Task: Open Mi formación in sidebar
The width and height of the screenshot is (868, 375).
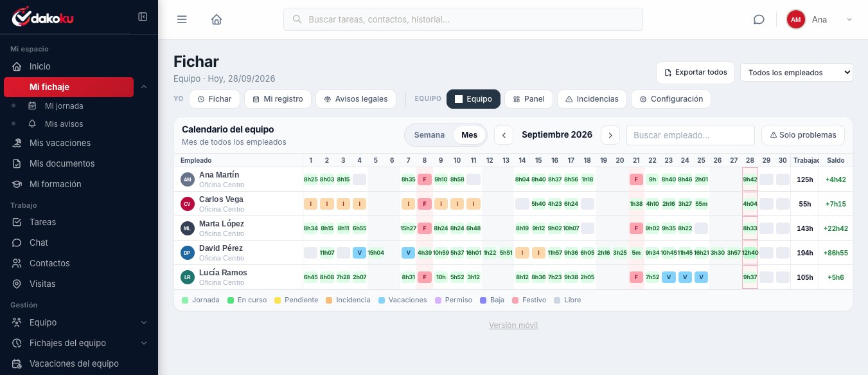Action: [55, 184]
